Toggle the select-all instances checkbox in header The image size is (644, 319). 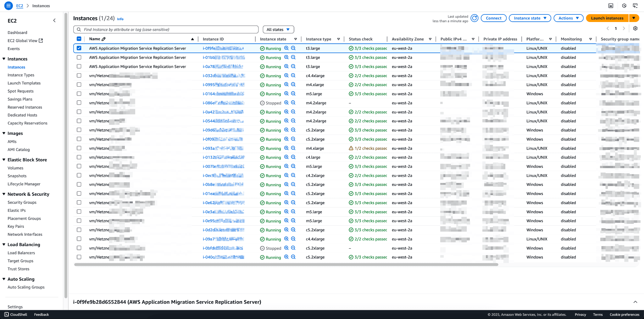pos(79,39)
